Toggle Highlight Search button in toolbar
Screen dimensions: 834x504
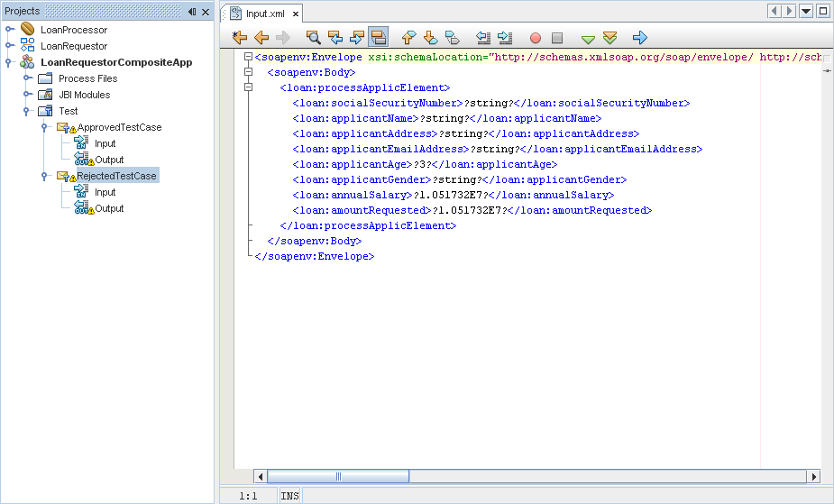coord(378,37)
